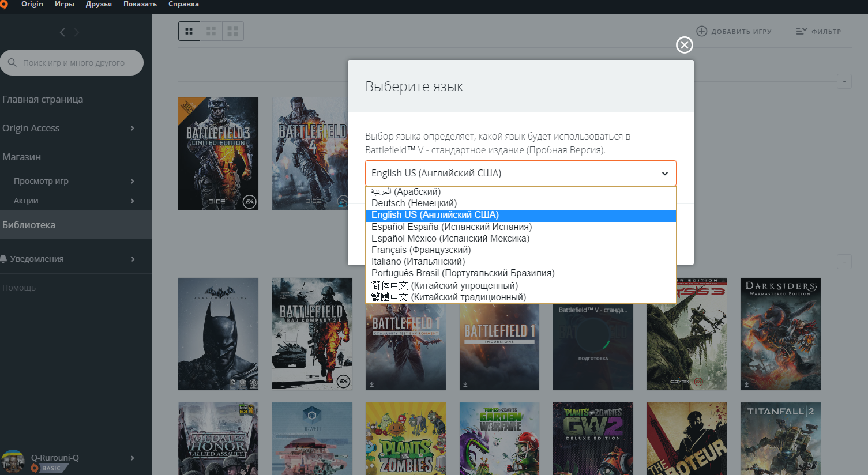Expand the Просмотр игр chevron

(133, 181)
